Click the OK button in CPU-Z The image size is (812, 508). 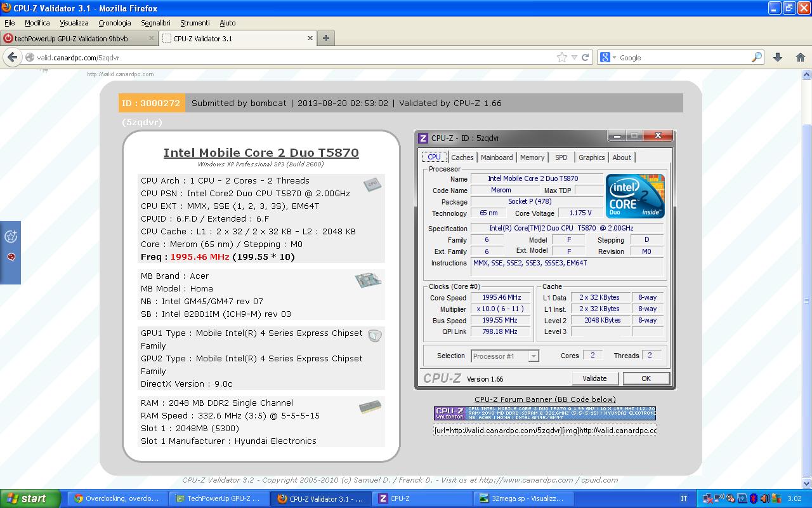point(646,378)
